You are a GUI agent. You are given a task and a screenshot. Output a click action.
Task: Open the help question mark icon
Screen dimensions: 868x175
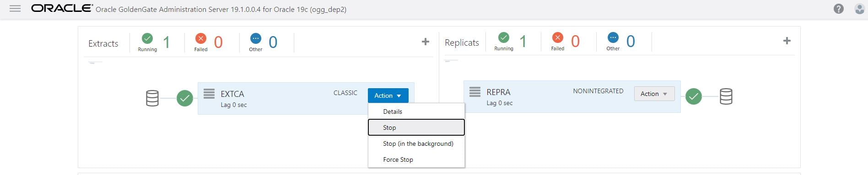(x=839, y=9)
